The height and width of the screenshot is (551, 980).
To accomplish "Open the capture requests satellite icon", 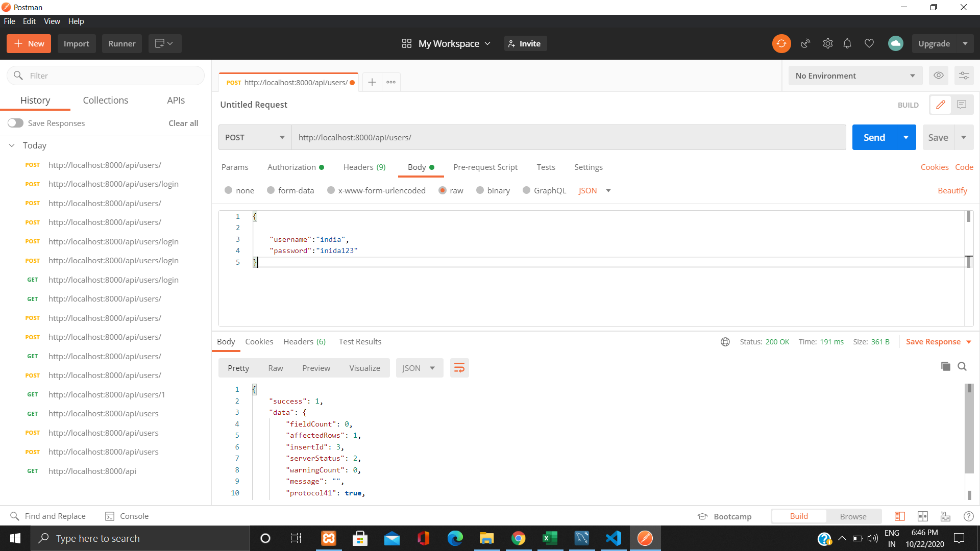I will 805,44.
